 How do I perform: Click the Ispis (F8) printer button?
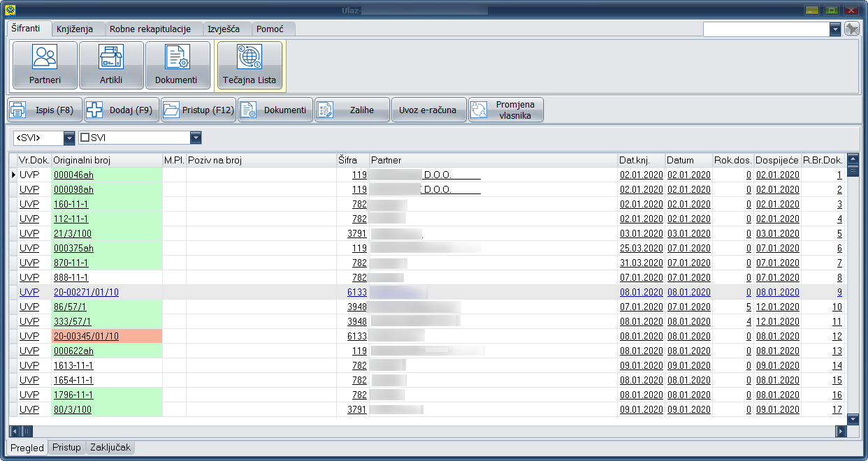pyautogui.click(x=45, y=110)
